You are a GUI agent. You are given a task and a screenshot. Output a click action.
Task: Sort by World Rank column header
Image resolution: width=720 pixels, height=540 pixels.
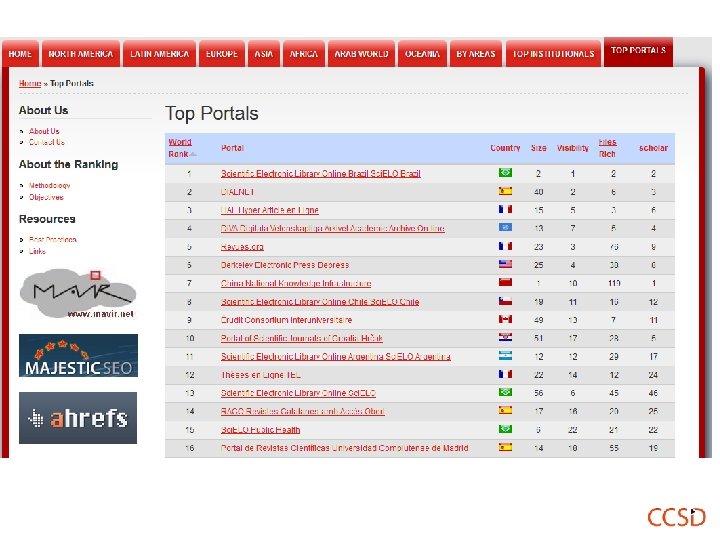[x=181, y=148]
